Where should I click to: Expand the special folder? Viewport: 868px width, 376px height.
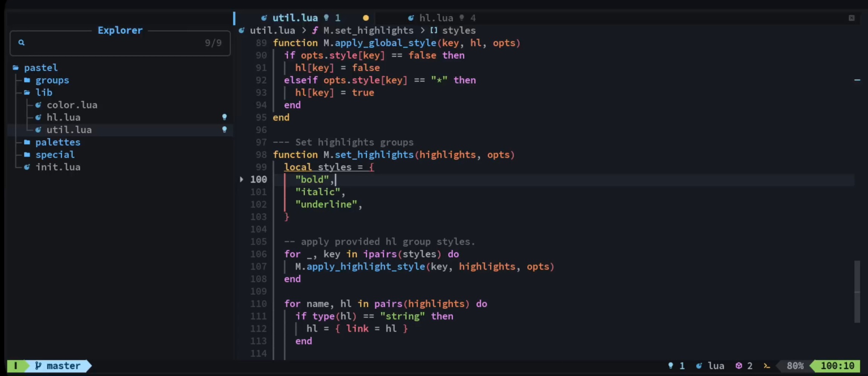point(55,155)
